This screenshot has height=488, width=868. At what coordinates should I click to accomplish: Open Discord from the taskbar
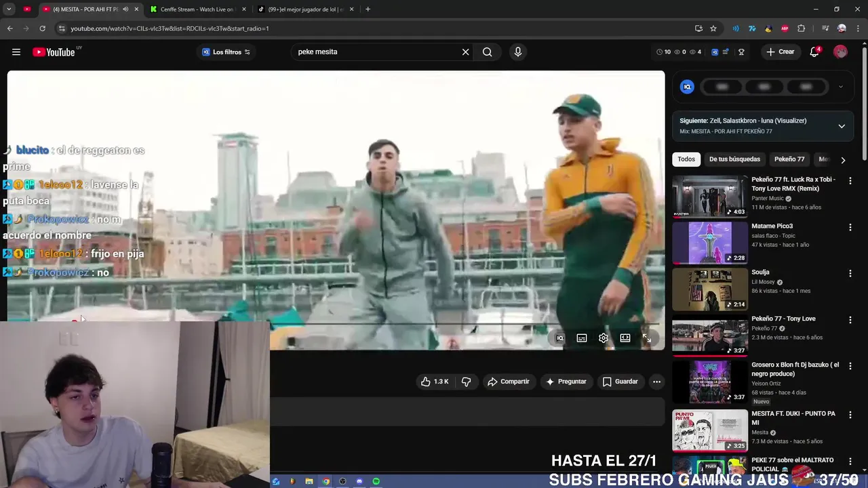click(x=359, y=481)
